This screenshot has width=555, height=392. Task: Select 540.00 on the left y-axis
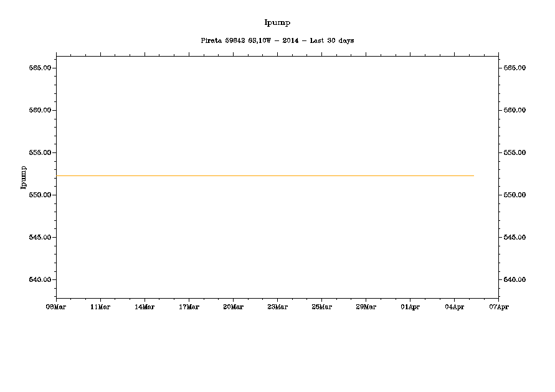pyautogui.click(x=40, y=279)
